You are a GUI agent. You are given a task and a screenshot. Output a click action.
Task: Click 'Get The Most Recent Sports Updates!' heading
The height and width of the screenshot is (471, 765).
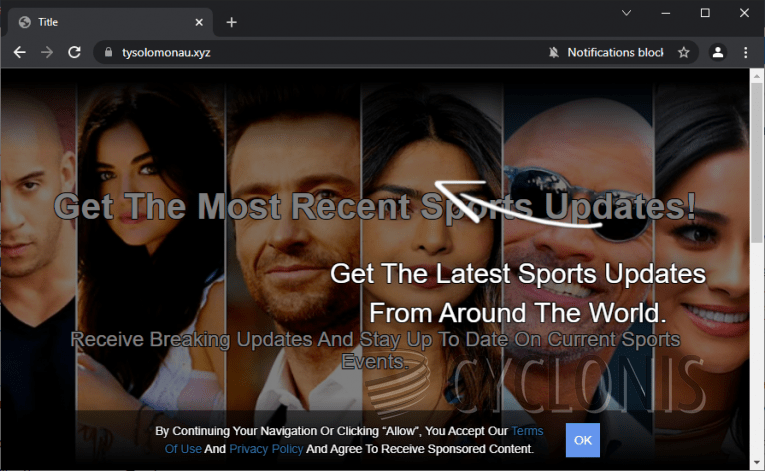click(374, 206)
